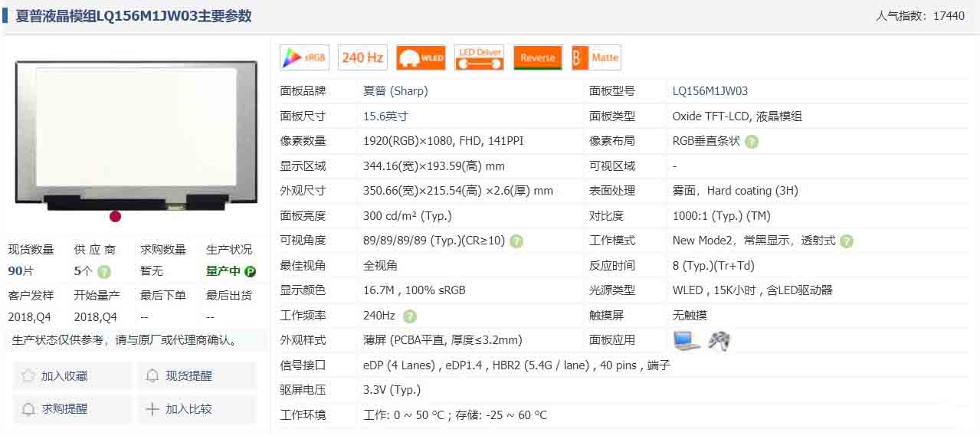980x439 pixels.
Task: Click the 生产状态仅供参考 notice text
Action: click(x=124, y=340)
